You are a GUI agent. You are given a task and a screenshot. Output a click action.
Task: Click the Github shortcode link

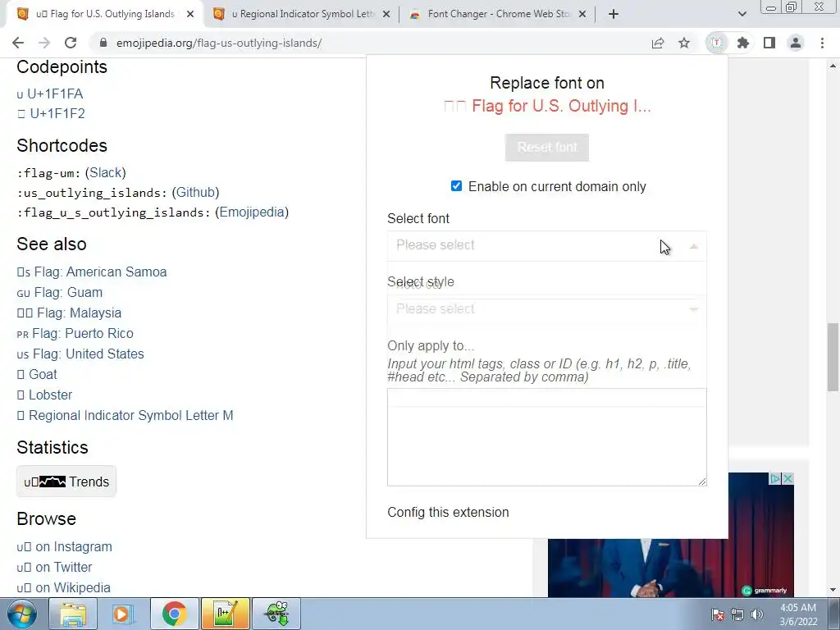[195, 192]
